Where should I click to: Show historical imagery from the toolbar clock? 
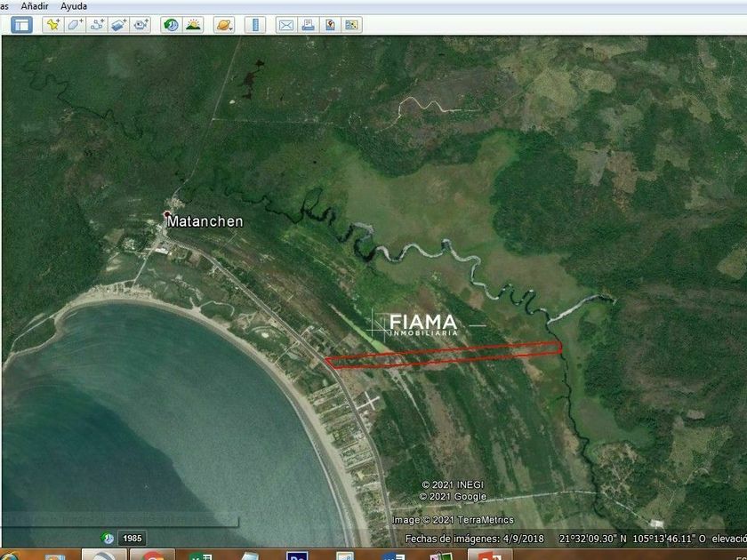point(171,25)
